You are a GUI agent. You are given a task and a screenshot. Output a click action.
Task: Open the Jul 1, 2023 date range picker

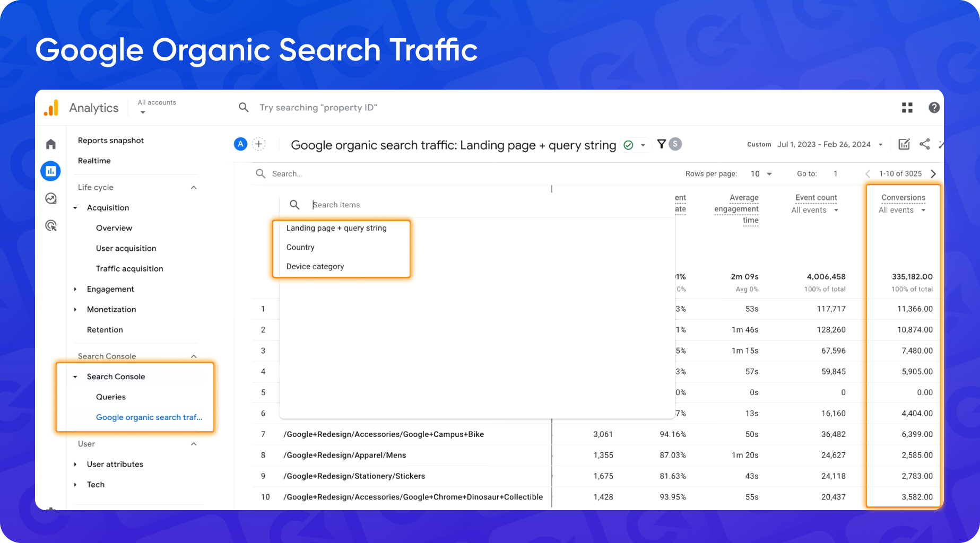pos(829,144)
